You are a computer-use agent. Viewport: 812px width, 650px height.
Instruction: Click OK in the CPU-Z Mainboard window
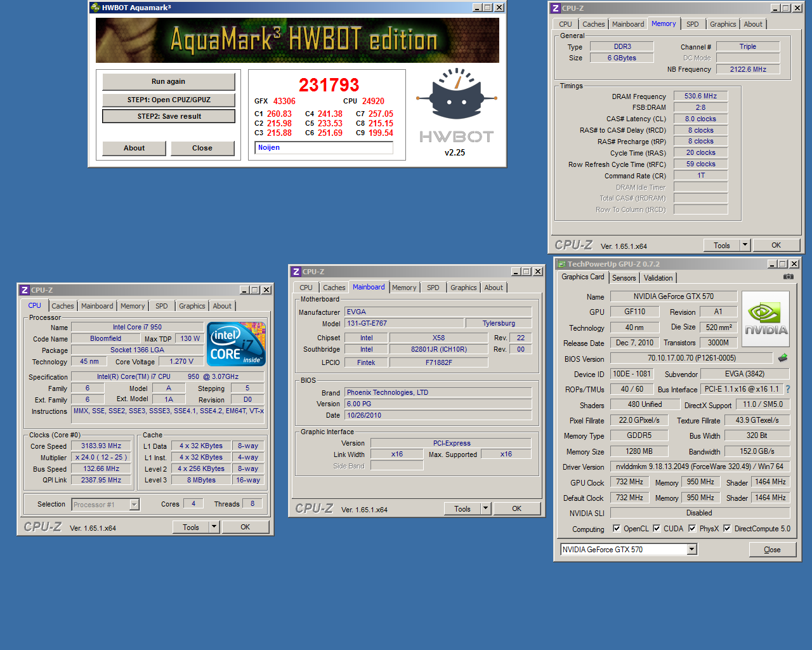[x=516, y=508]
